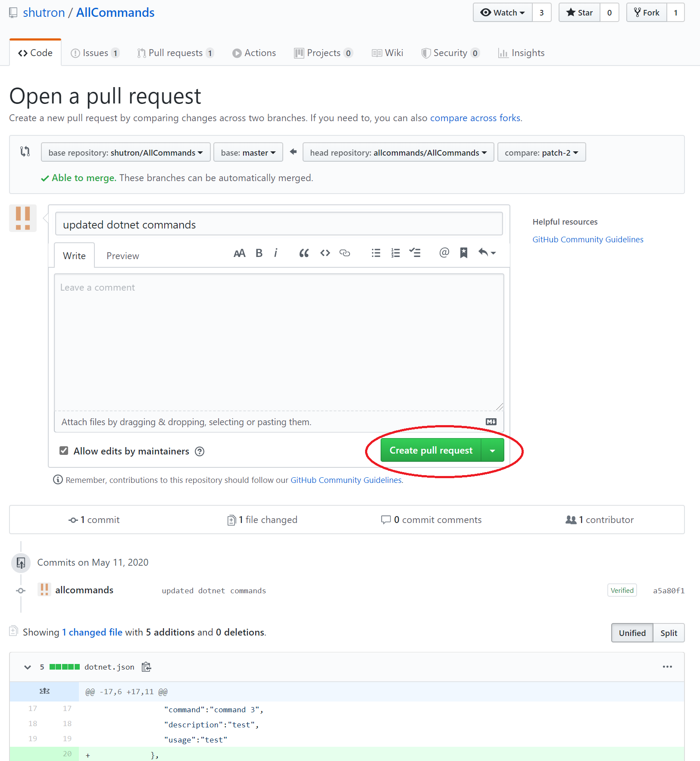The height and width of the screenshot is (761, 700).
Task: Insert a bulleted list
Action: (376, 253)
